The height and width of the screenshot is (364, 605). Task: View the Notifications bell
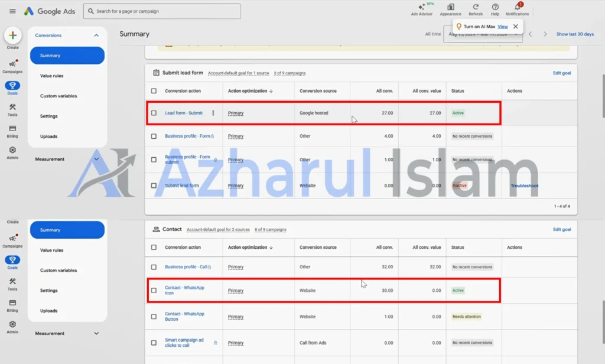517,9
